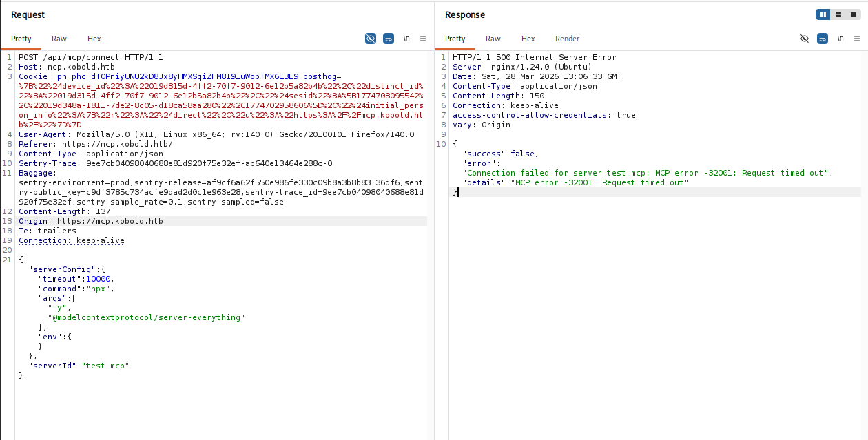Viewport: 868px width, 440px height.
Task: Choose the combined single-pane layout icon
Action: click(x=853, y=14)
